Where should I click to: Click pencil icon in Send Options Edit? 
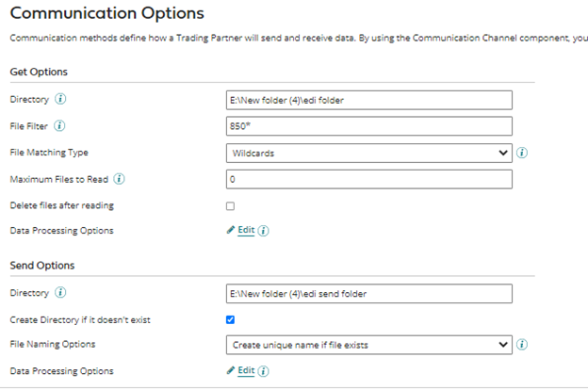pos(232,370)
